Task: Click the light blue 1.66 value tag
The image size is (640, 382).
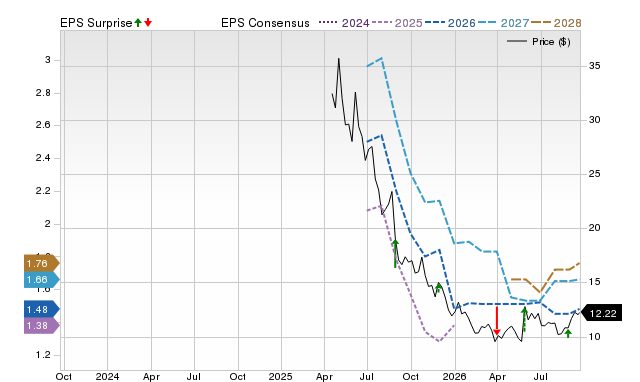Action: (x=41, y=280)
